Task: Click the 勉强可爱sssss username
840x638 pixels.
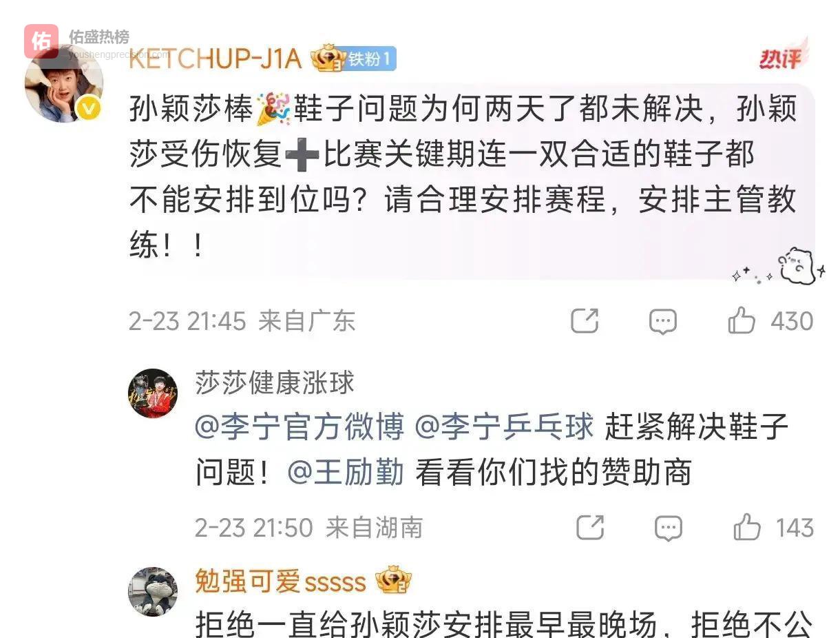Action: (x=281, y=582)
